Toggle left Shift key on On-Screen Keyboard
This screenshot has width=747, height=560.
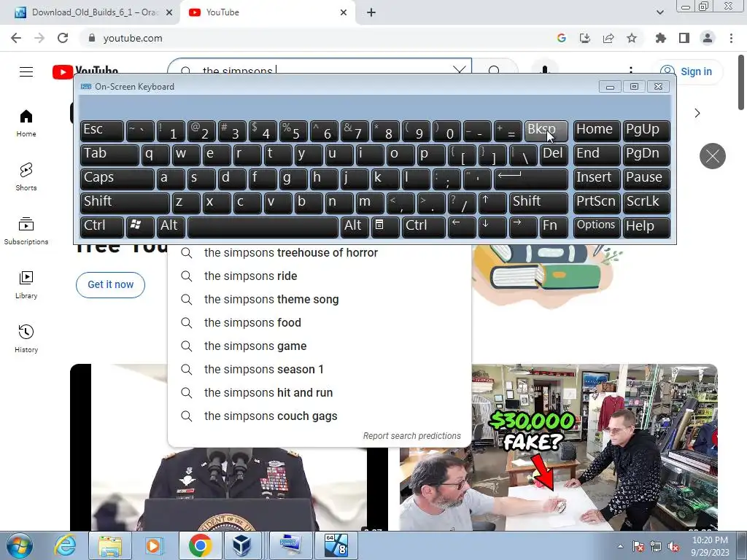coord(125,203)
